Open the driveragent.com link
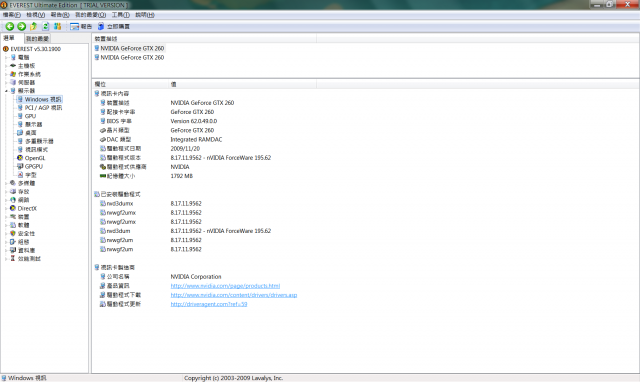 [209, 304]
